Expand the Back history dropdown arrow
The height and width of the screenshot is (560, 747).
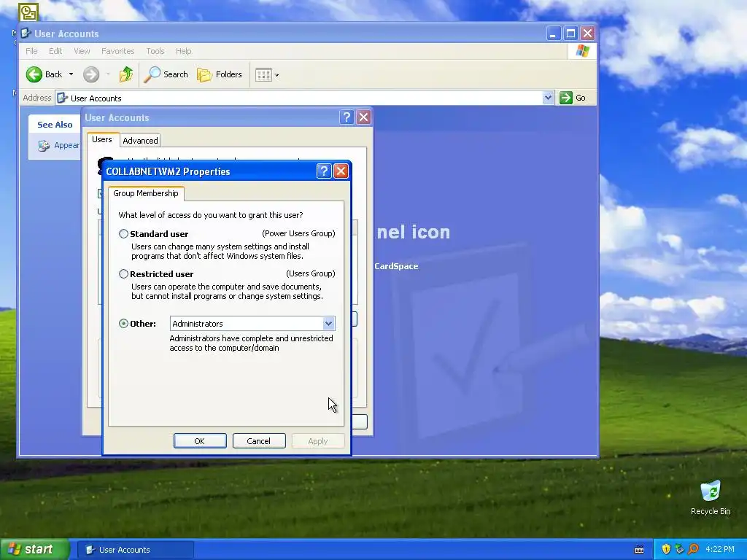tap(71, 74)
